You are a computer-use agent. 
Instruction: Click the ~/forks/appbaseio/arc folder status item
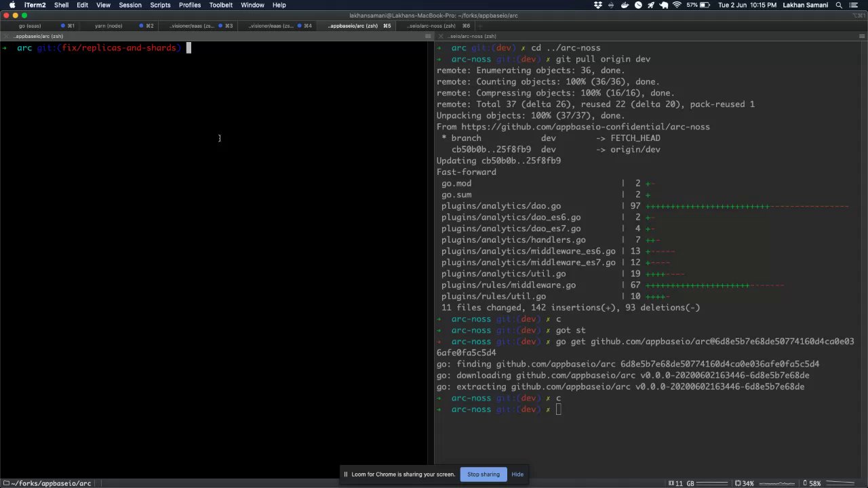(x=47, y=483)
